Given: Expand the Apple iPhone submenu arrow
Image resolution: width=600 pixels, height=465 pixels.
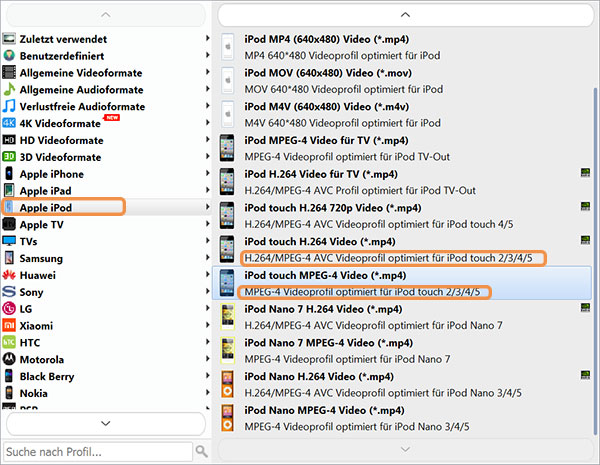Looking at the screenshot, I should tap(207, 173).
